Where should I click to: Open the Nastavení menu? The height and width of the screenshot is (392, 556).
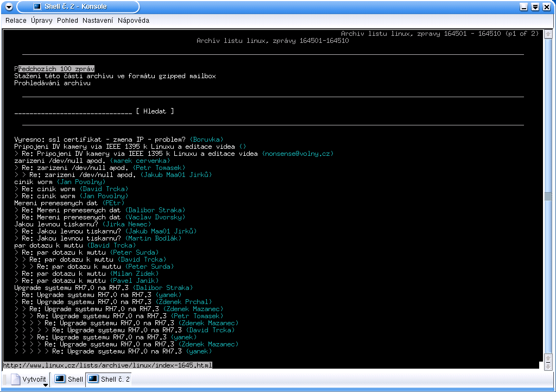tap(98, 21)
